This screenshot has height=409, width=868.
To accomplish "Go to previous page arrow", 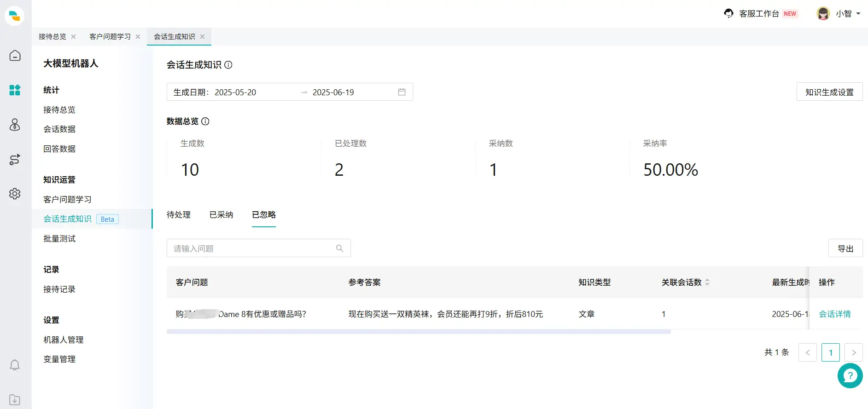I will 808,352.
